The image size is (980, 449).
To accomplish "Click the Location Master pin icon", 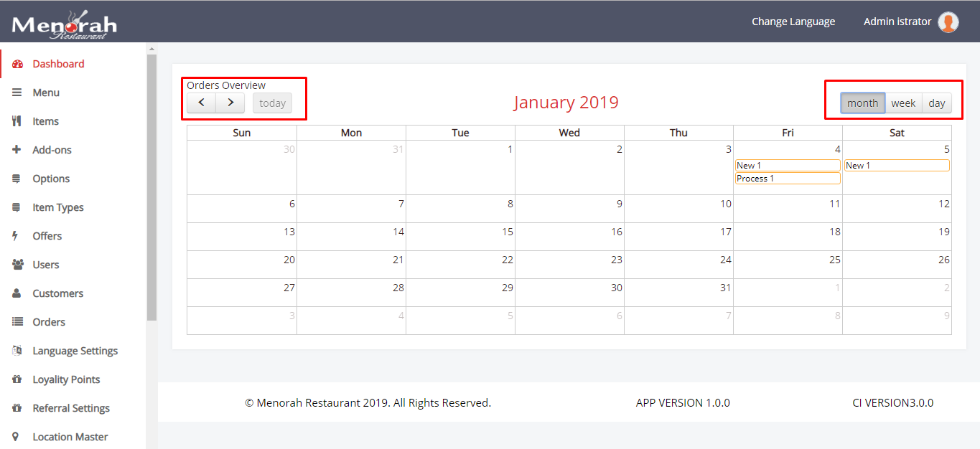I will tap(17, 437).
